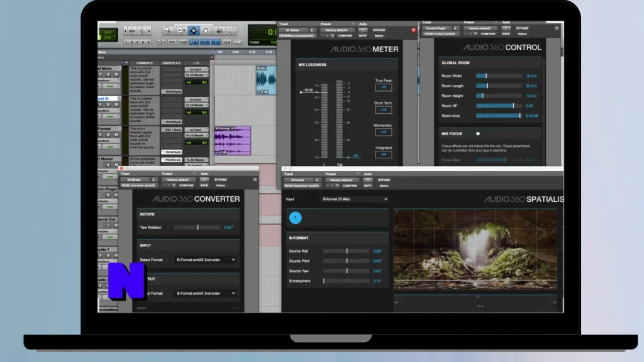Click COMPARE in the Meter plugin window
The height and width of the screenshot is (362, 644).
345,36
